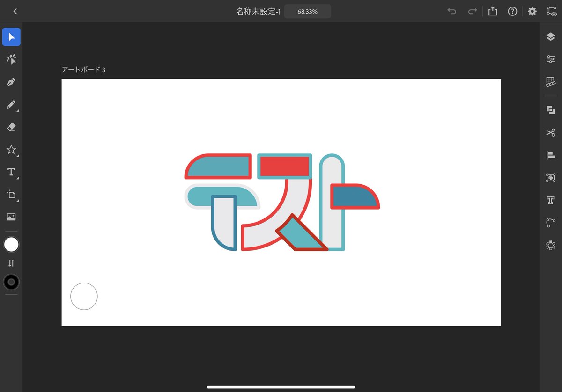Select the red rectangle shape in artwork
Image resolution: width=562 pixels, height=392 pixels.
coord(284,166)
